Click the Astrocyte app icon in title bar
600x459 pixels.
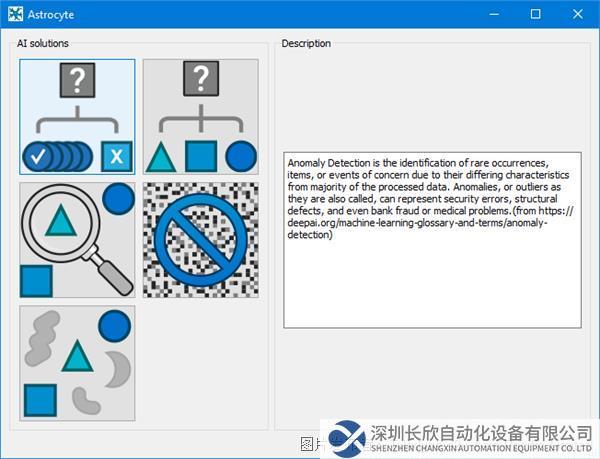[15, 15]
